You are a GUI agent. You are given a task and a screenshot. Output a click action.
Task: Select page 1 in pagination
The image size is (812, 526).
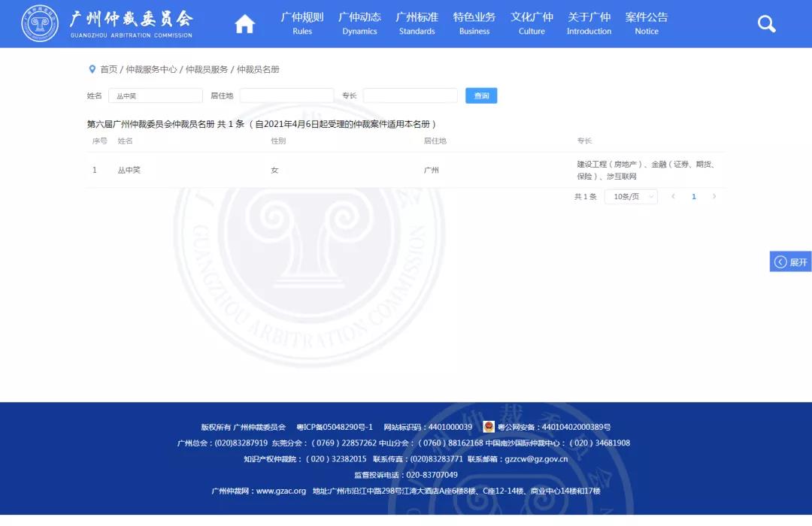click(x=694, y=196)
